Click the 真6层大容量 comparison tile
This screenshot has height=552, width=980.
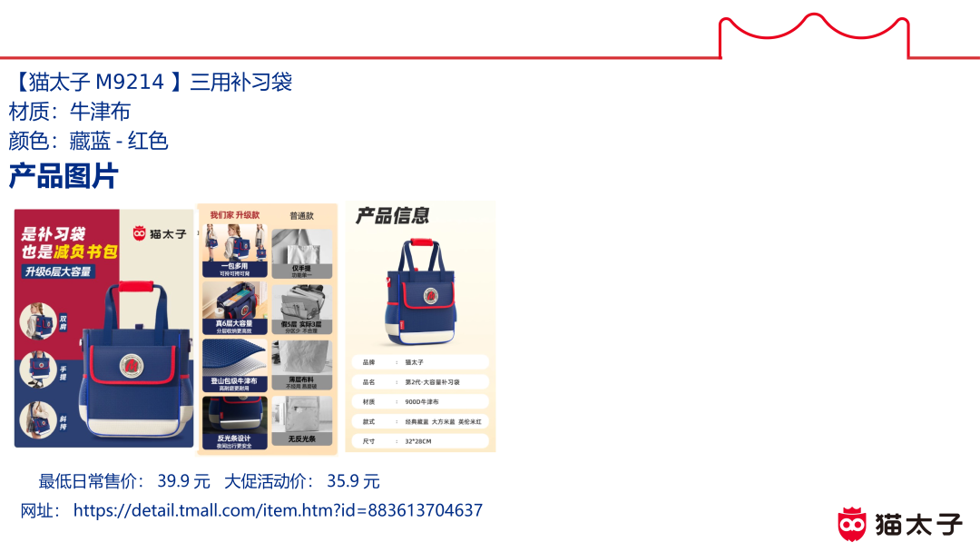coord(235,308)
